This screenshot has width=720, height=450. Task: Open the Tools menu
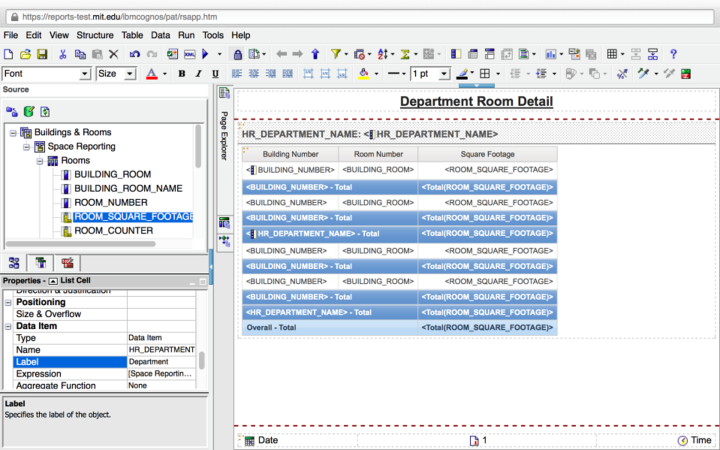coord(211,35)
